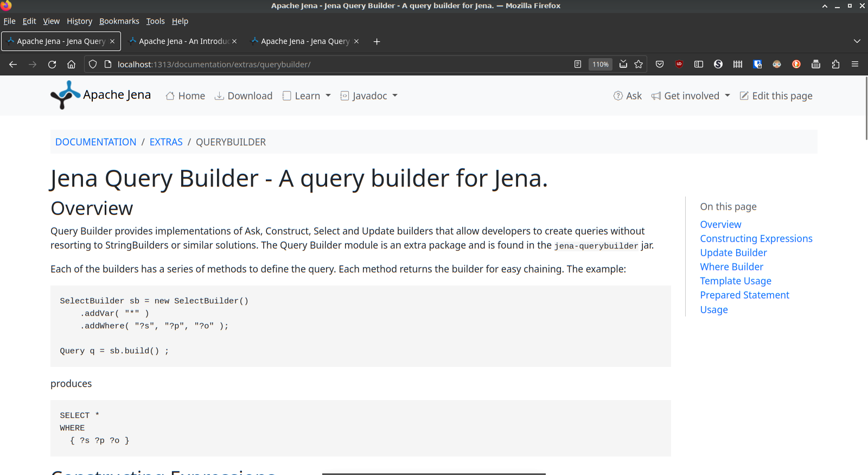
Task: Close the third Jena Query tab
Action: tap(356, 41)
